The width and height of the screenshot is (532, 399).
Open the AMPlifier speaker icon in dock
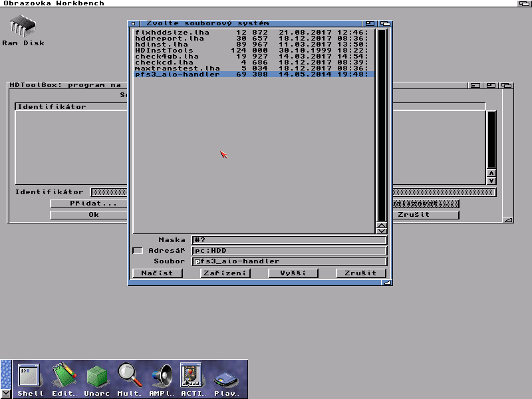pyautogui.click(x=162, y=379)
